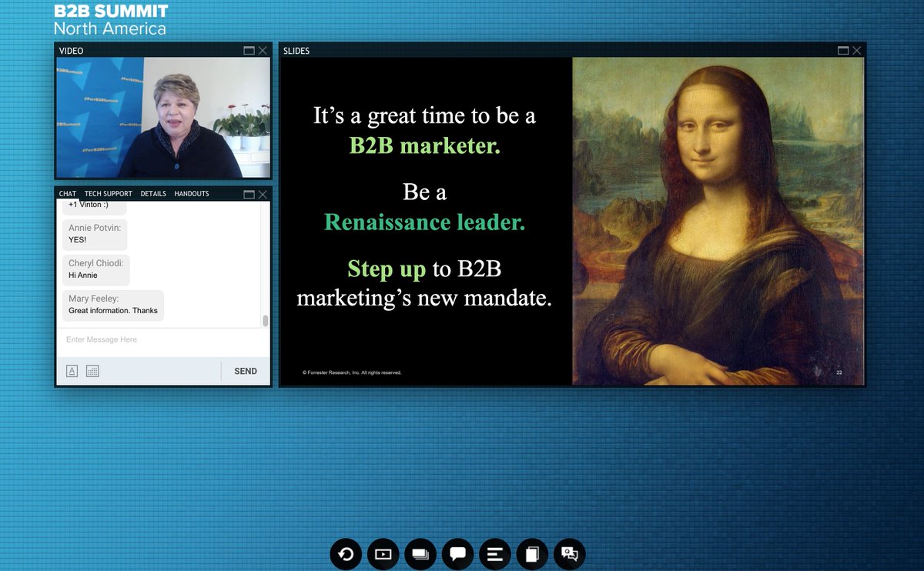Open the video player dock icon
Image resolution: width=924 pixels, height=571 pixels.
pyautogui.click(x=383, y=554)
